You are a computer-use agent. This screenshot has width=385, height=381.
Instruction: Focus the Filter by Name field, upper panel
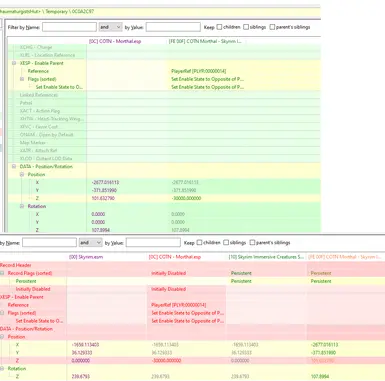pyautogui.click(x=69, y=27)
